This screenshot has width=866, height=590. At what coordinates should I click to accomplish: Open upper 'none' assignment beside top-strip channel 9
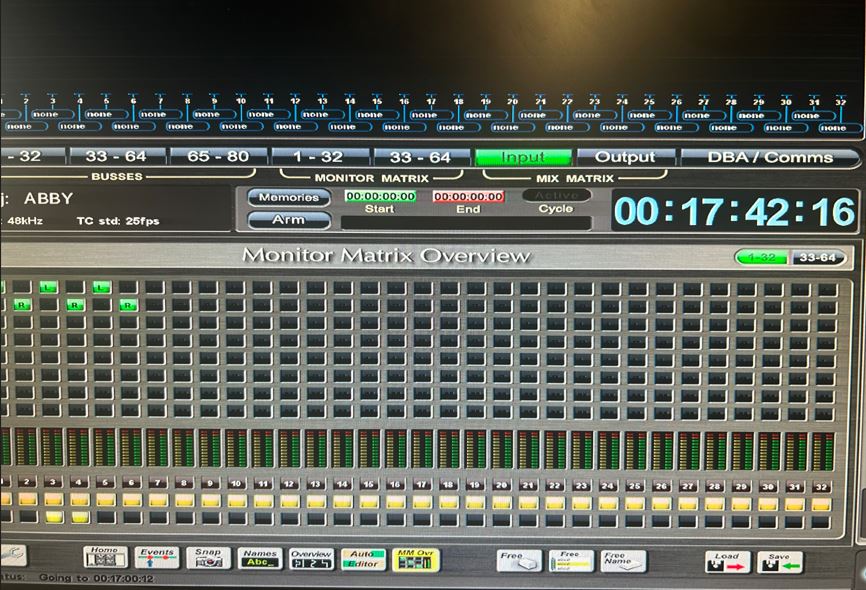215,114
